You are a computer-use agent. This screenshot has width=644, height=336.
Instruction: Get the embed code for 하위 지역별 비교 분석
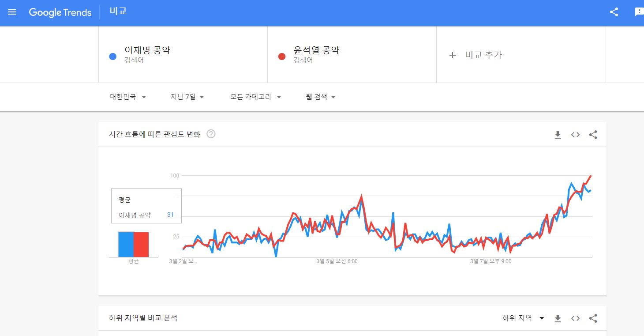(575, 318)
